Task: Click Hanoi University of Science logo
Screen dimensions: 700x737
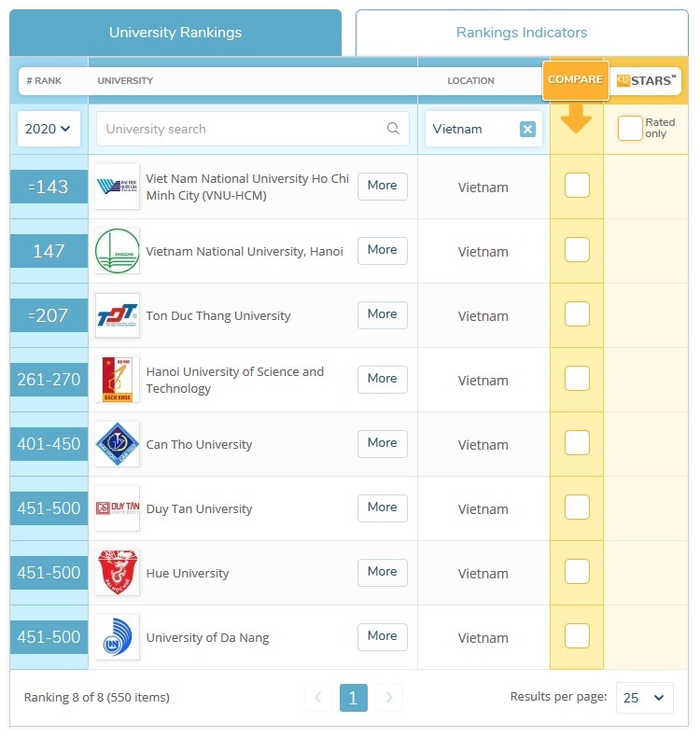Action: [117, 380]
